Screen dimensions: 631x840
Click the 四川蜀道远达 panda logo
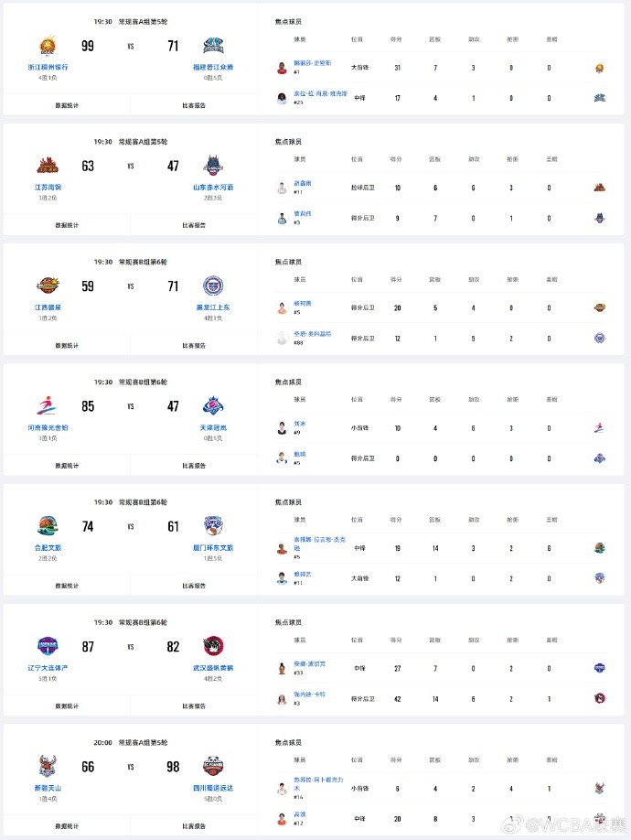(213, 767)
